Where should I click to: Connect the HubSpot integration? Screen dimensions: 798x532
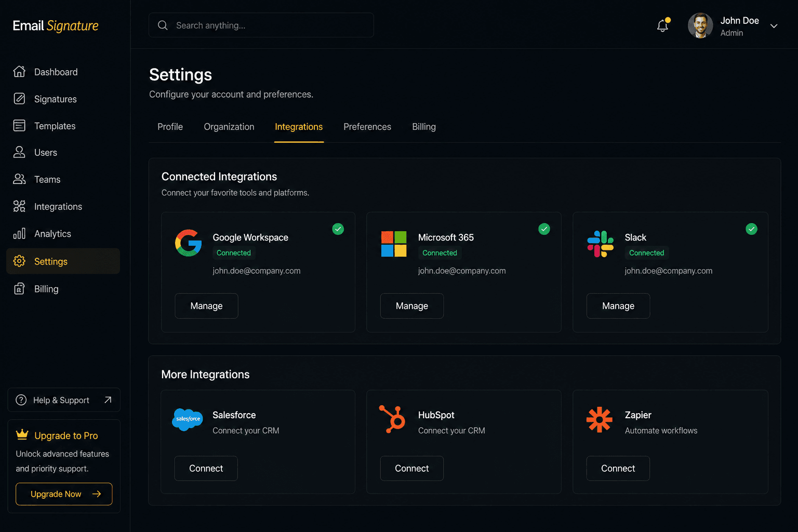(x=412, y=468)
